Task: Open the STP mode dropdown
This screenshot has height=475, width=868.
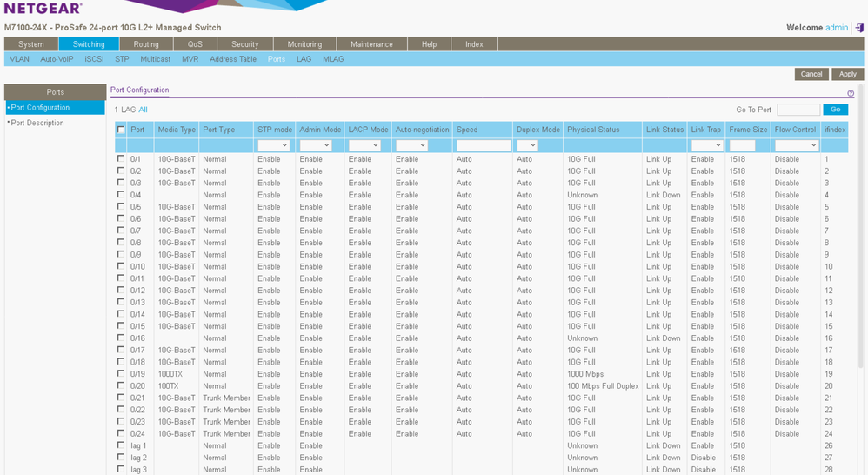Action: tap(273, 145)
